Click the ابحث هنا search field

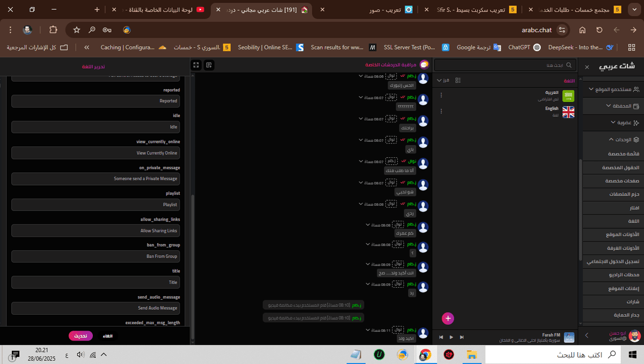pos(504,65)
